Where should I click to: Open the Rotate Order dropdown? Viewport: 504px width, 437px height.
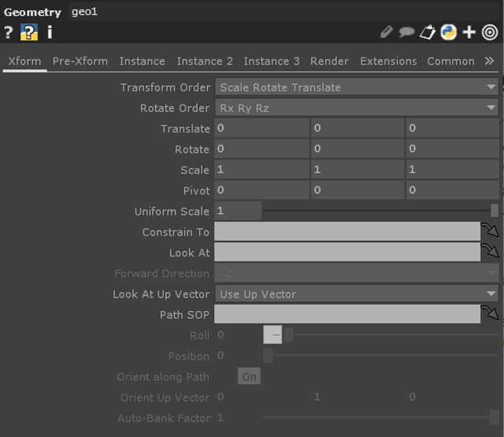tap(357, 108)
